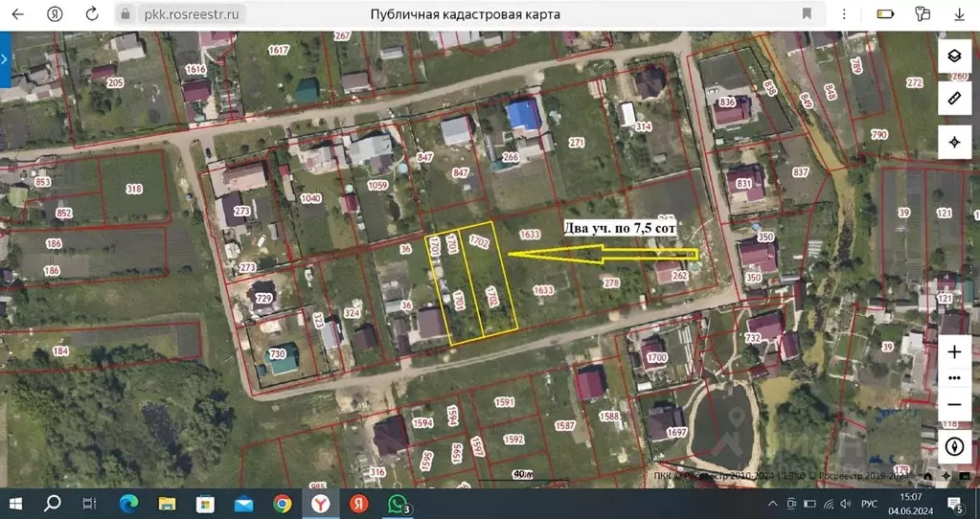
Task: Open the notification center with 5 badge
Action: (x=955, y=504)
